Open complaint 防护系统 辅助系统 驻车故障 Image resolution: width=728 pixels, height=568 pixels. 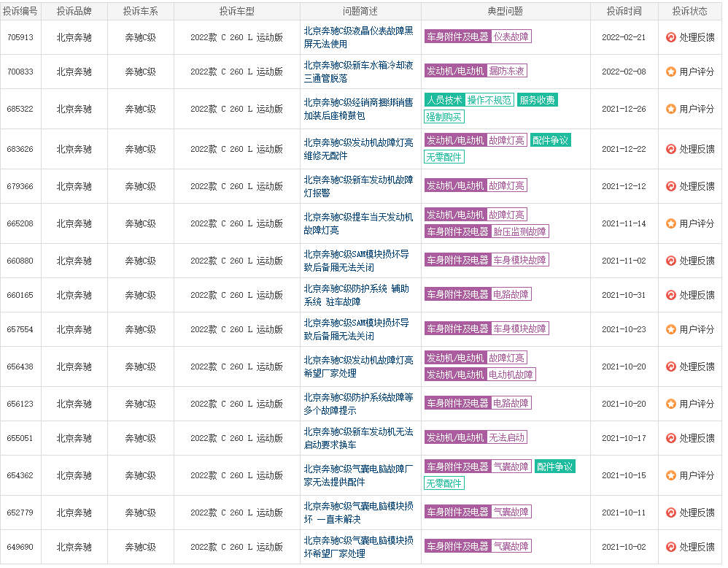pyautogui.click(x=356, y=295)
